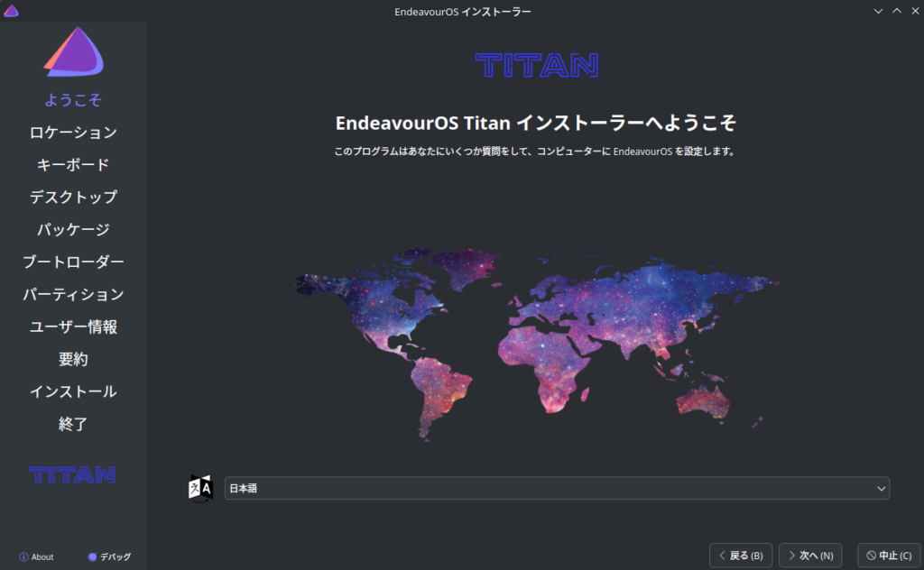Viewport: 924px width, 570px height.
Task: Click the language translation icon
Action: (x=199, y=488)
